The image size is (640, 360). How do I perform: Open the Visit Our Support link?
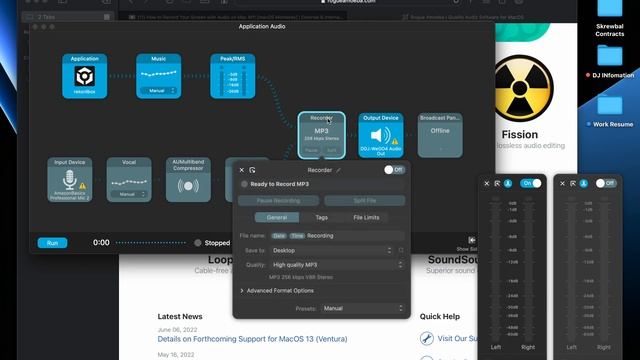457,338
